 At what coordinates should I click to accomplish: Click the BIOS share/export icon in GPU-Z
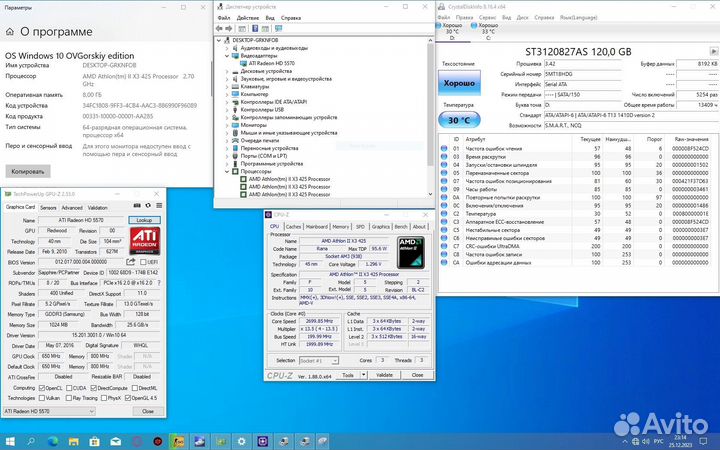tap(131, 262)
